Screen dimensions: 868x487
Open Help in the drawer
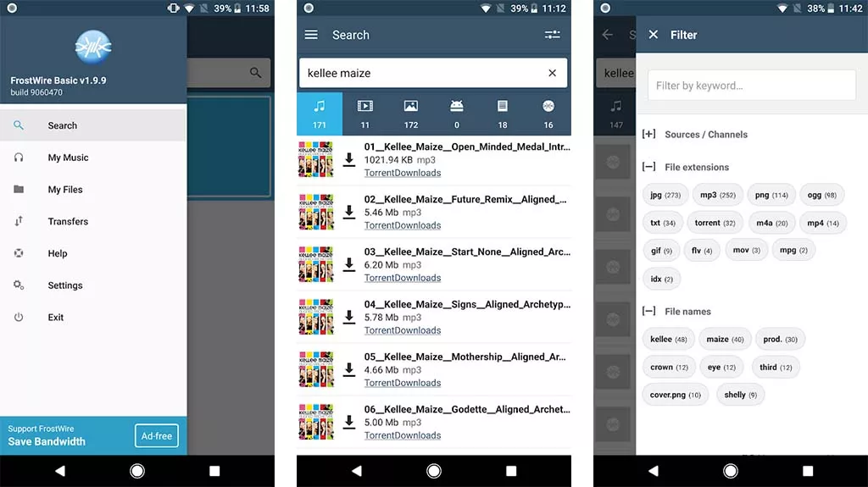(x=93, y=253)
